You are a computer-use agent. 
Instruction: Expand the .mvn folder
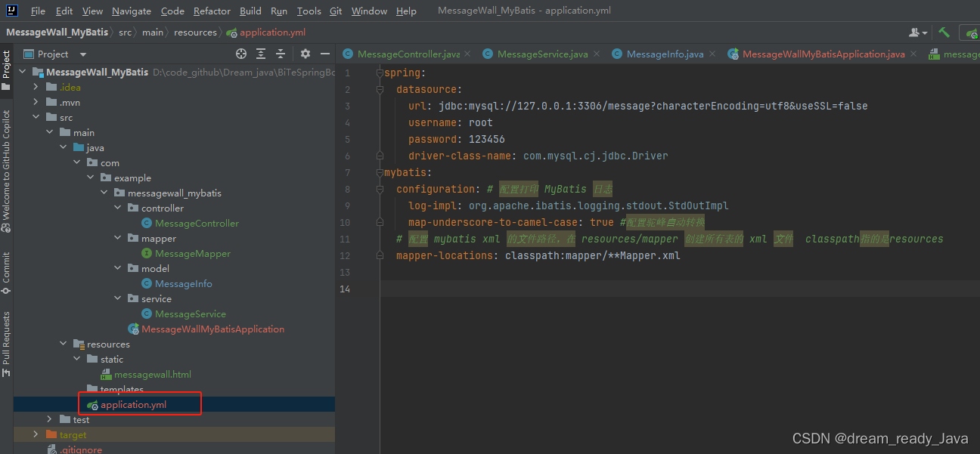tap(36, 103)
